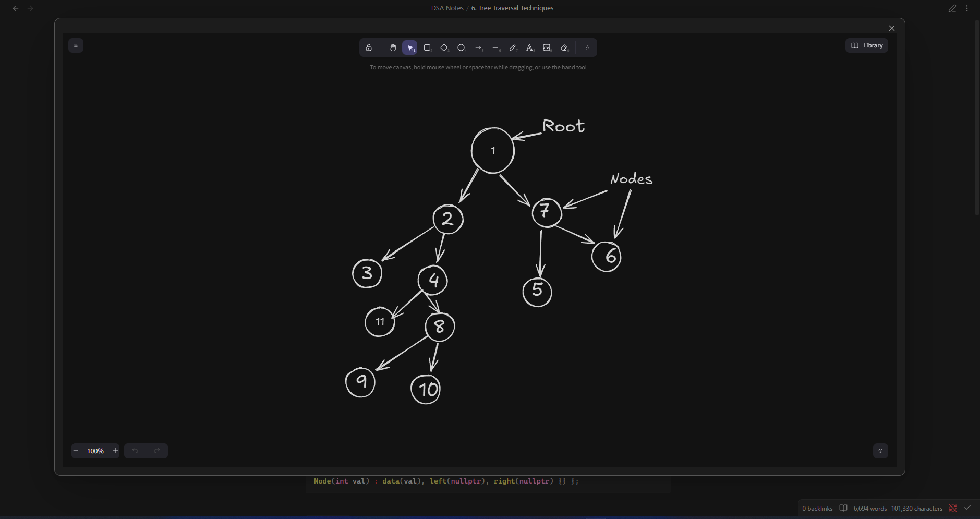Screen dimensions: 980x519
Task: Click the move-canvas hint text
Action: coord(478,67)
